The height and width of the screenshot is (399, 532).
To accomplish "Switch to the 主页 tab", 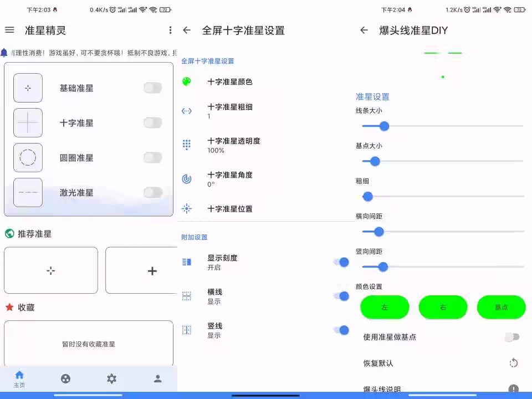I will [18, 379].
